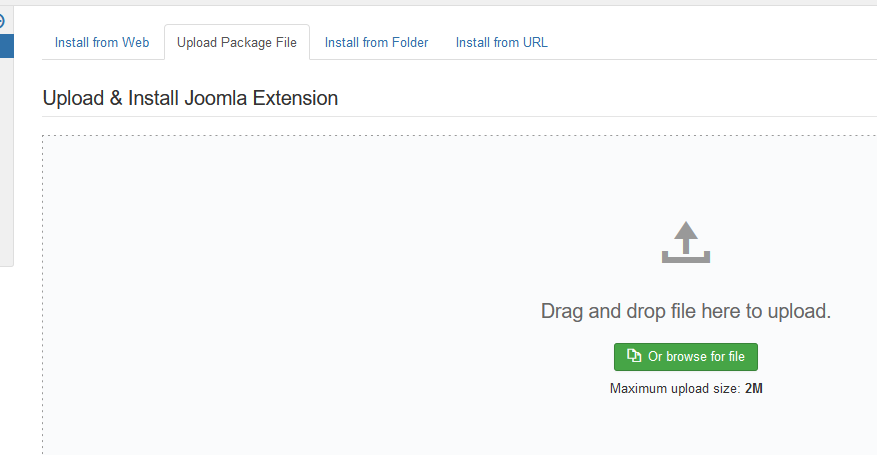This screenshot has height=455, width=877.
Task: Click the Upload & Install Joomla Extension heading
Action: point(190,99)
